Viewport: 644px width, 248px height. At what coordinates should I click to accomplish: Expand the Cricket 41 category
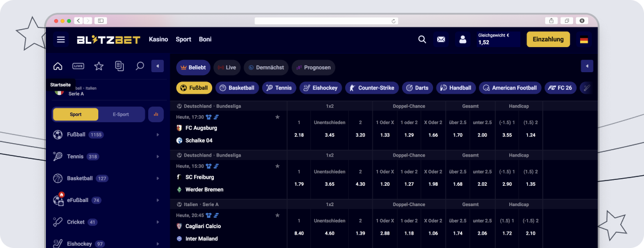107,222
